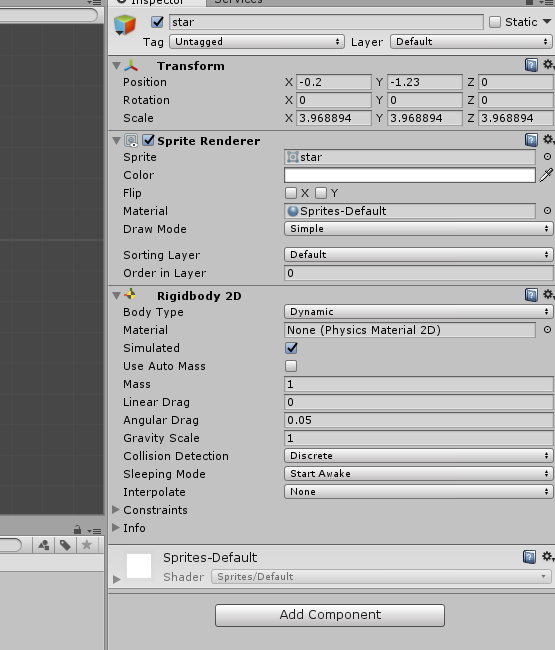Enable Flip X checkbox
This screenshot has height=650, width=555.
(291, 193)
